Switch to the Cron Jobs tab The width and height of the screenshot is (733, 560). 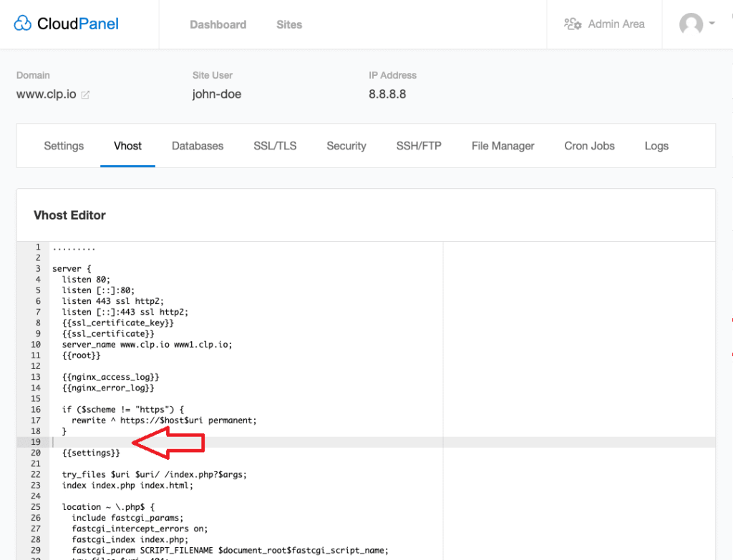[589, 146]
